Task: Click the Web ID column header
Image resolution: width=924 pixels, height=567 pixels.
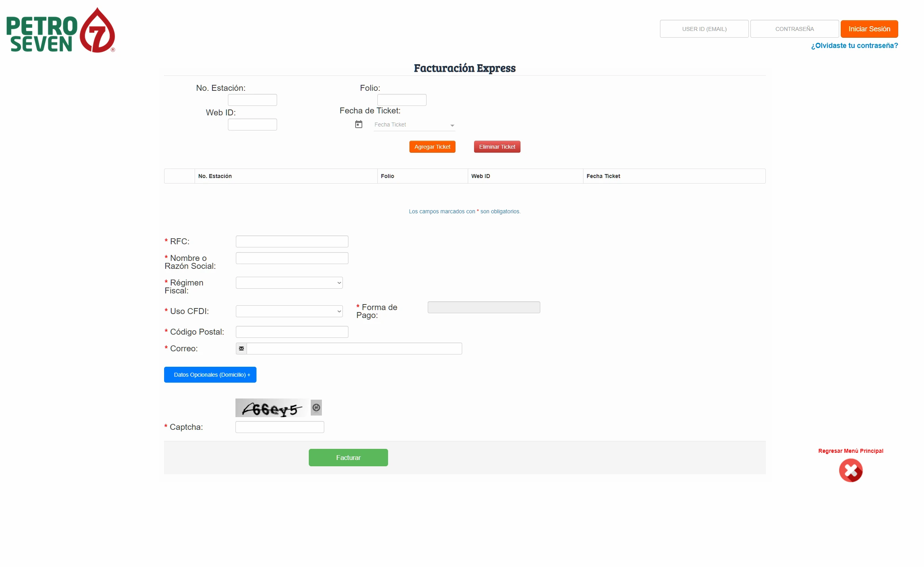Action: pyautogui.click(x=525, y=176)
